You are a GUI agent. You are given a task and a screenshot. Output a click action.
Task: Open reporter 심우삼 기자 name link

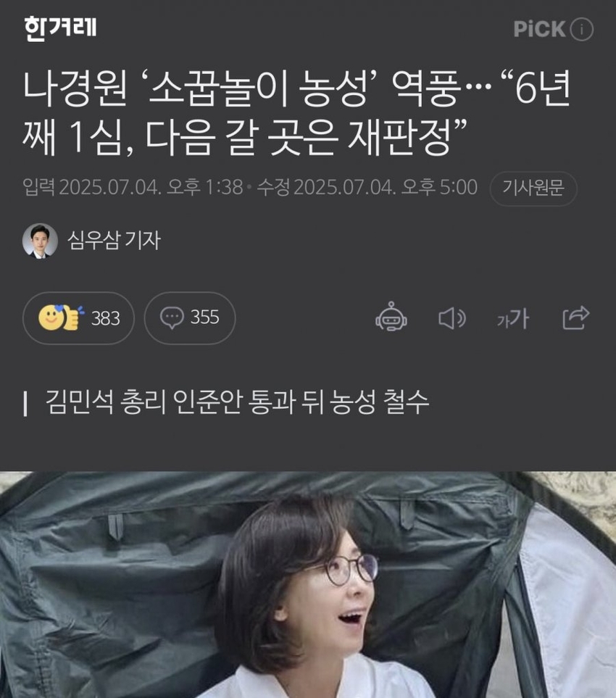(114, 241)
